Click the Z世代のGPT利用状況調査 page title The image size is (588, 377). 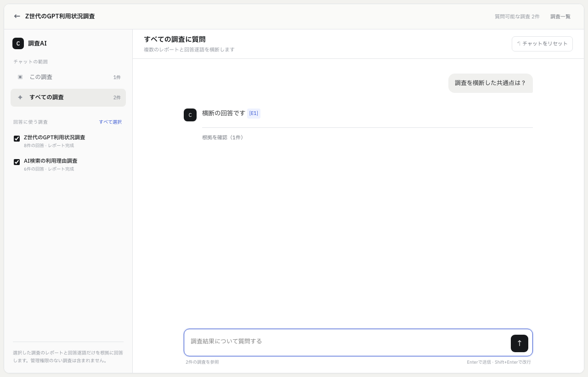60,16
